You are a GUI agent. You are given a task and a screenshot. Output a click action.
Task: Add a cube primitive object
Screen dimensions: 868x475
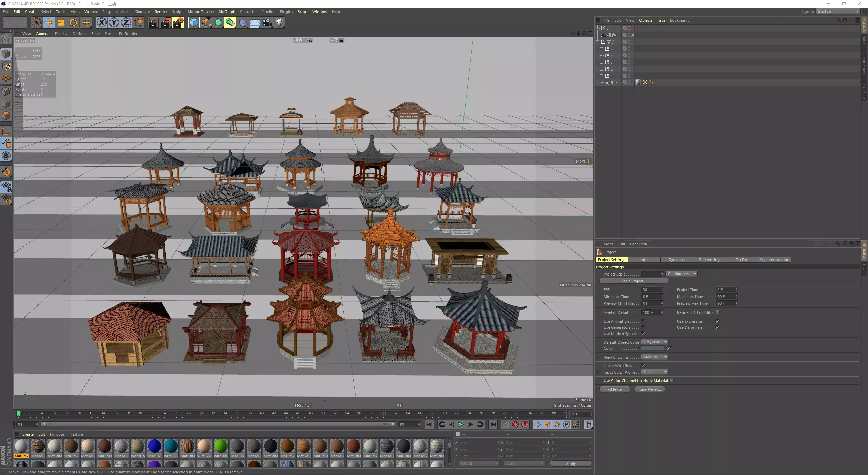click(x=194, y=23)
